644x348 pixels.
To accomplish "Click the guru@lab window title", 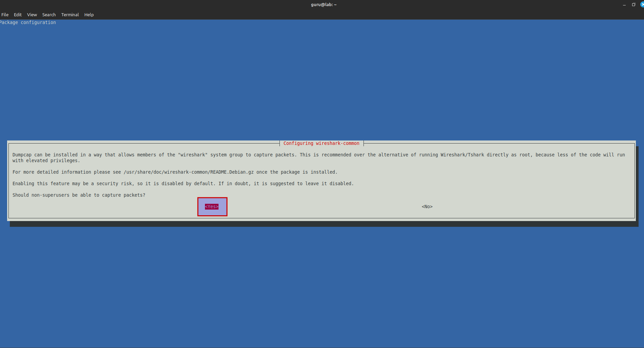I will point(324,5).
